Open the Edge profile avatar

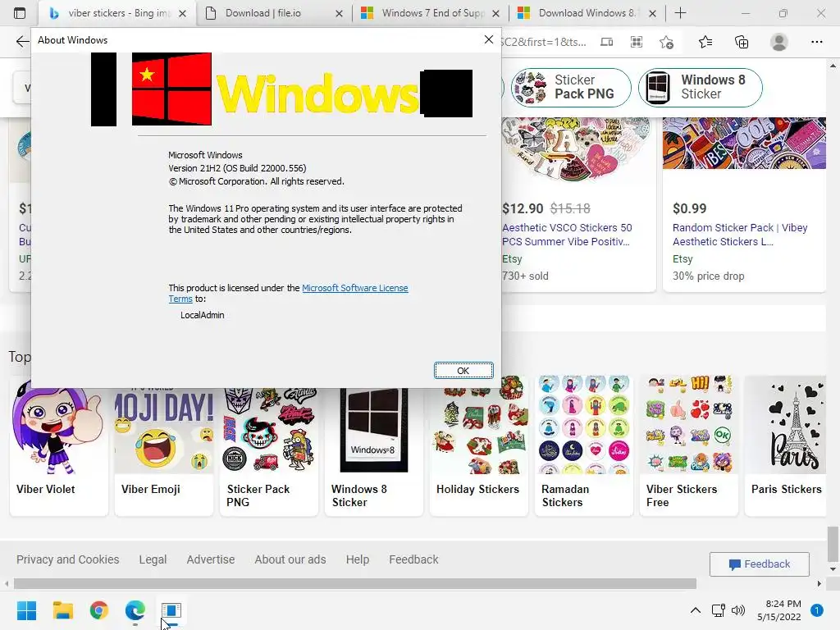click(x=779, y=42)
